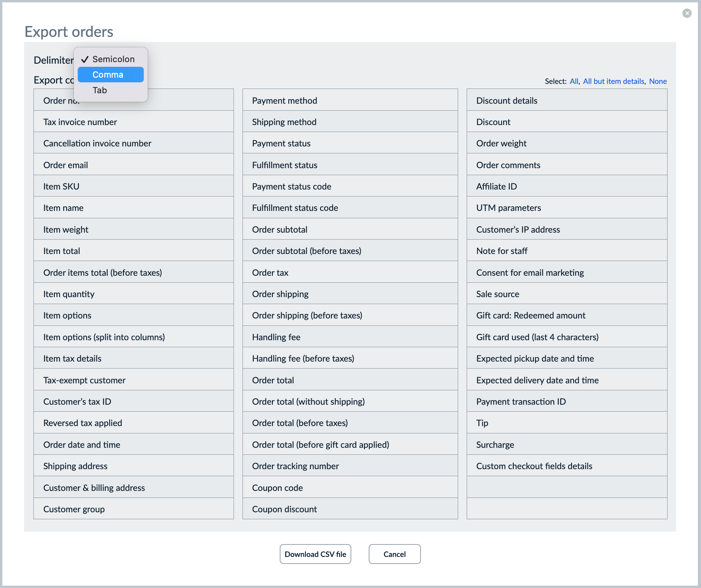
Task: Enable the Discount details column
Action: 567,100
